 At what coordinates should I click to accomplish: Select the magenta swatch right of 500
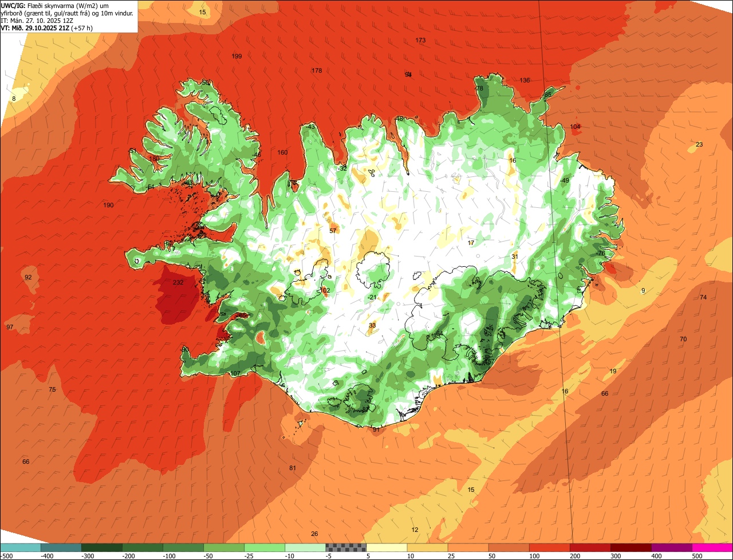(712, 547)
